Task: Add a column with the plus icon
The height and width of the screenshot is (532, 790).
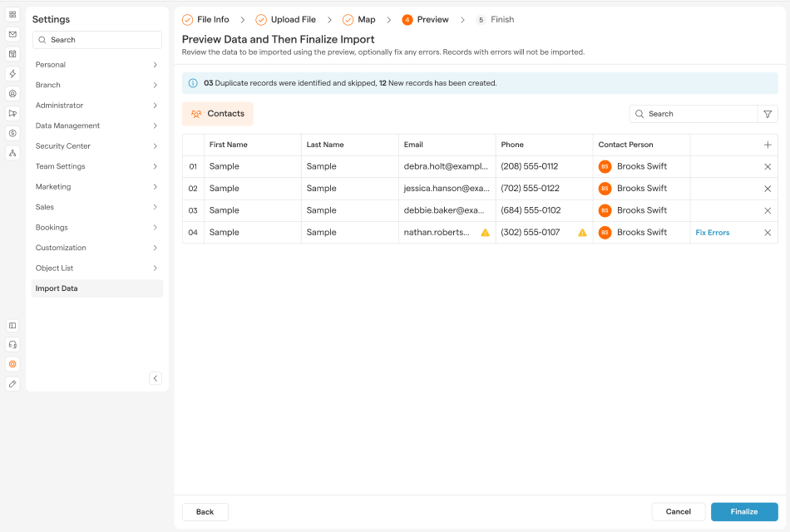Action: click(x=768, y=145)
